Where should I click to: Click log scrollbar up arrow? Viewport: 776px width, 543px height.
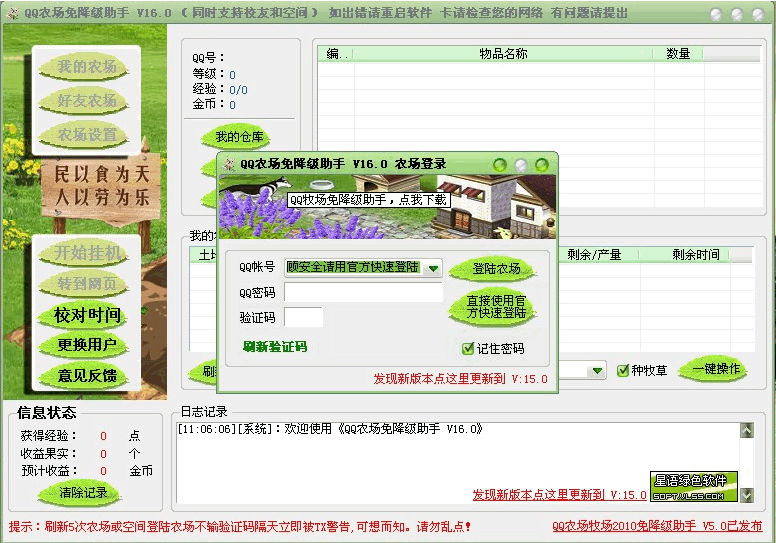(x=746, y=431)
